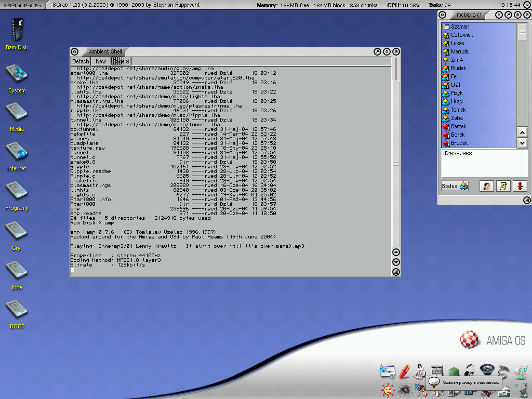Select contact ZimA in the list
This screenshot has width=532, height=399.
(x=478, y=60)
